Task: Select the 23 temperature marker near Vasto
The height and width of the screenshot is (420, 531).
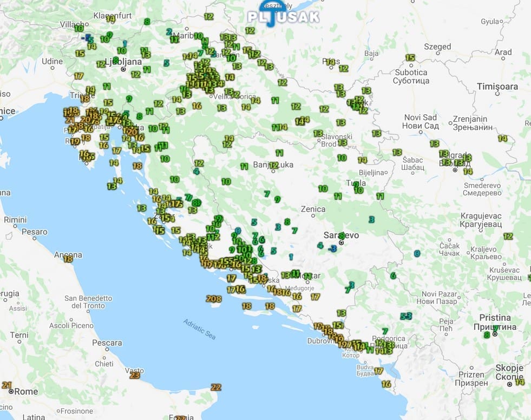Action: [x=135, y=375]
